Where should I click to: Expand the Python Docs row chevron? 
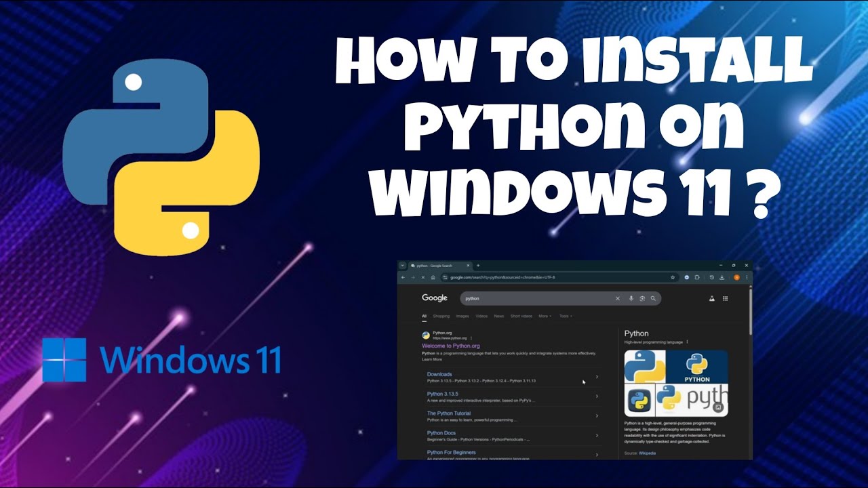click(x=597, y=435)
